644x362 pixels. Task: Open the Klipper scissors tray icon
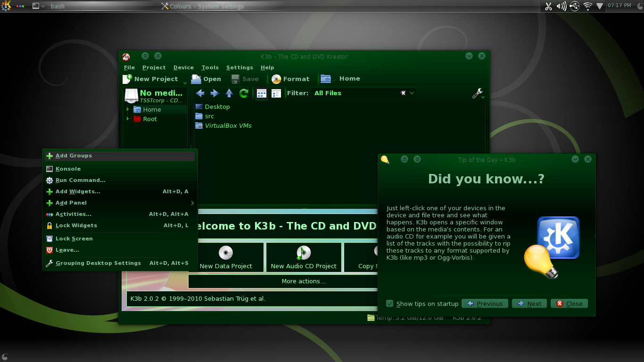coord(548,6)
